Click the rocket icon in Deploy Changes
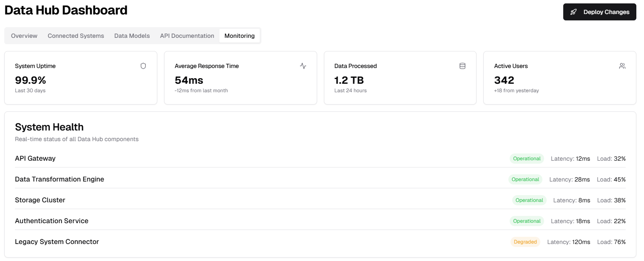The height and width of the screenshot is (261, 644). point(573,12)
